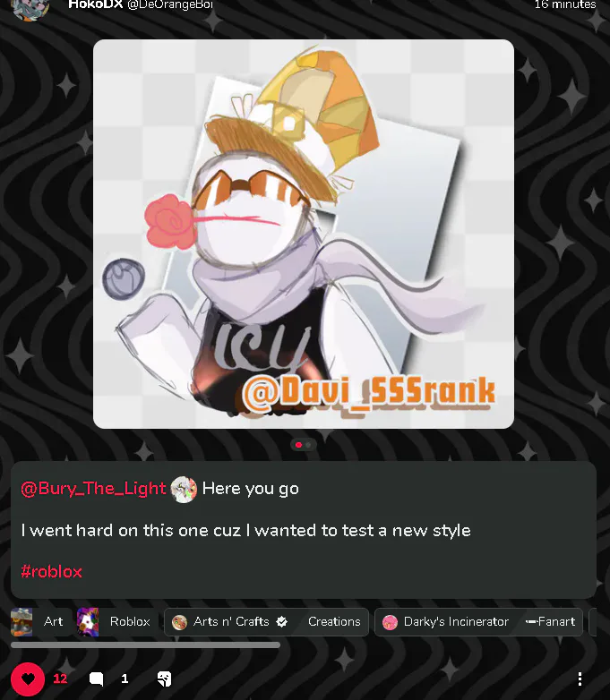610x700 pixels.
Task: Open the @Bury_The_Light mention link
Action: point(93,489)
